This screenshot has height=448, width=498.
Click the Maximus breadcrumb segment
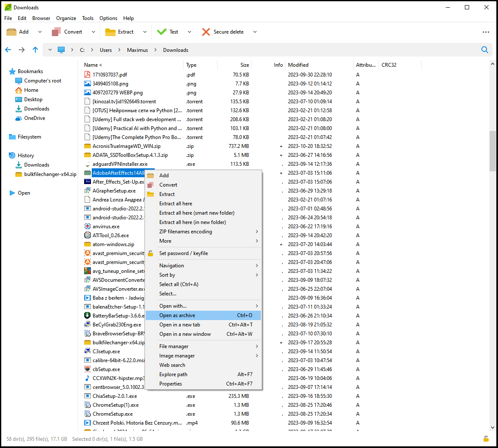[x=138, y=50]
